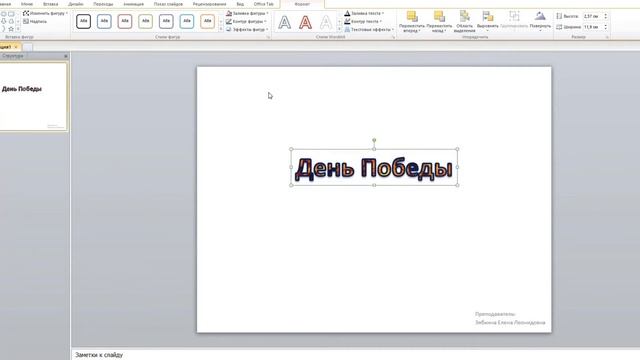
Task: Open the Office Tab ribbon tab
Action: click(x=264, y=4)
